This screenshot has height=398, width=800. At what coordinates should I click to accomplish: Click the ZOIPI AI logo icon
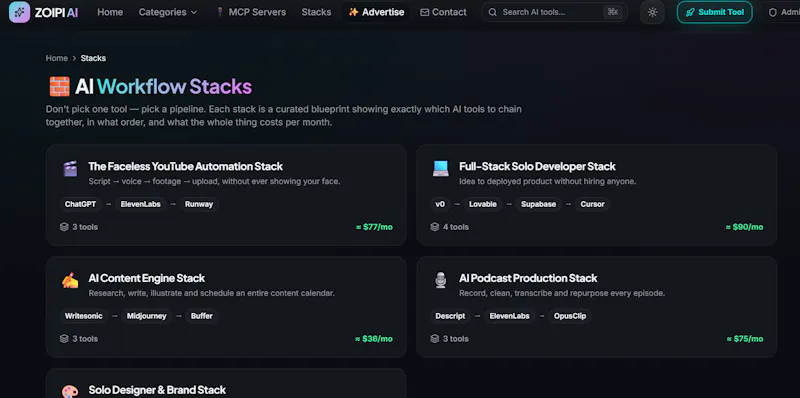click(x=19, y=12)
